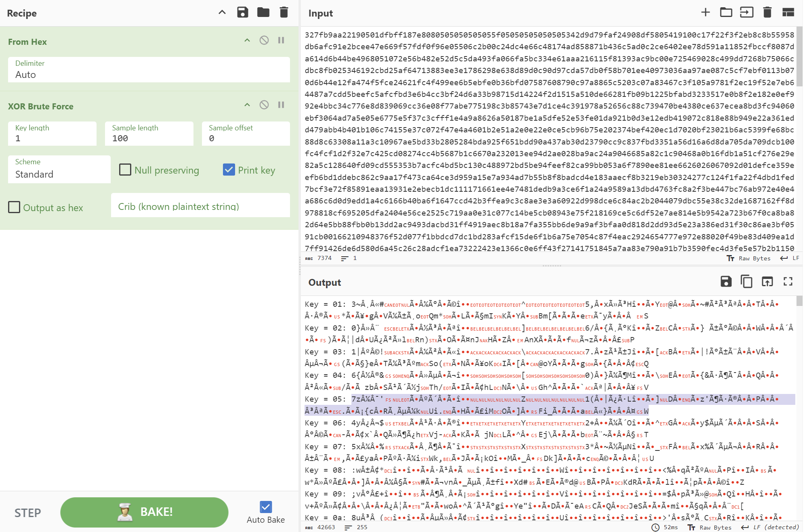Uncheck the Print key option
This screenshot has height=532, width=807.
coord(229,170)
